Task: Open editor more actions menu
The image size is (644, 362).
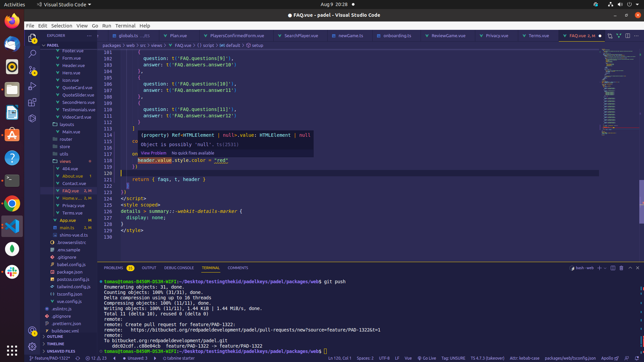Action: (636, 36)
